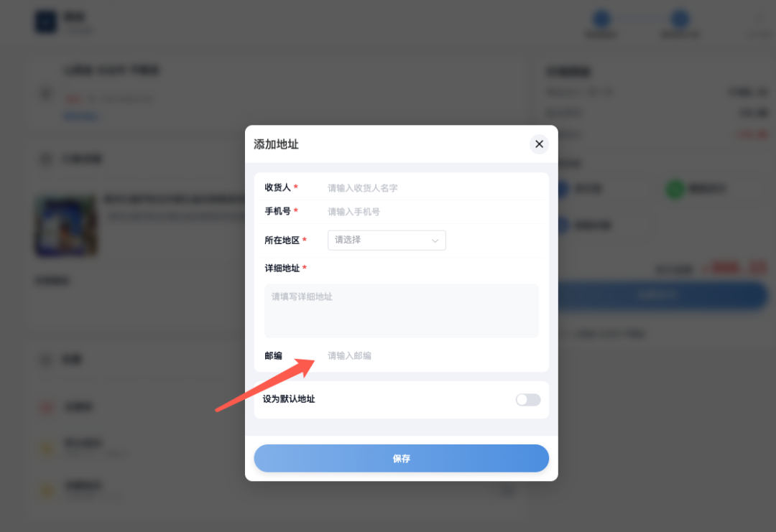Image resolution: width=776 pixels, height=532 pixels.
Task: Click into the 详细地址 text area
Action: point(402,310)
